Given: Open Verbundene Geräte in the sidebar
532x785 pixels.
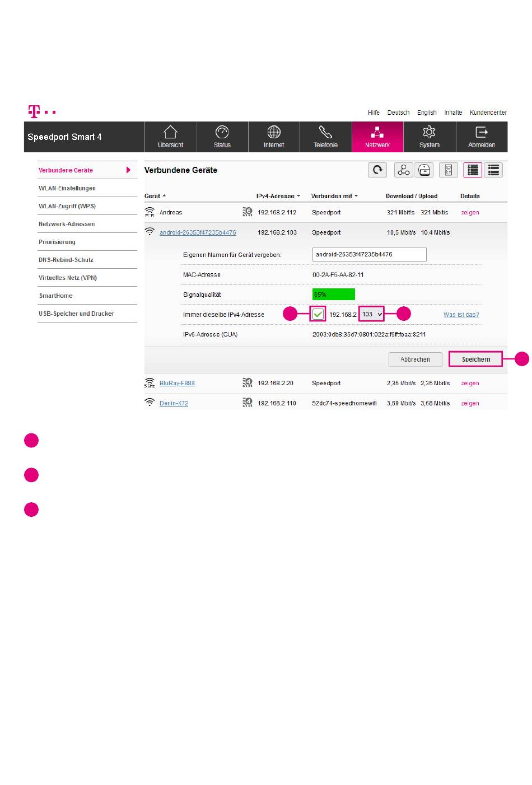Looking at the screenshot, I should click(87, 170).
